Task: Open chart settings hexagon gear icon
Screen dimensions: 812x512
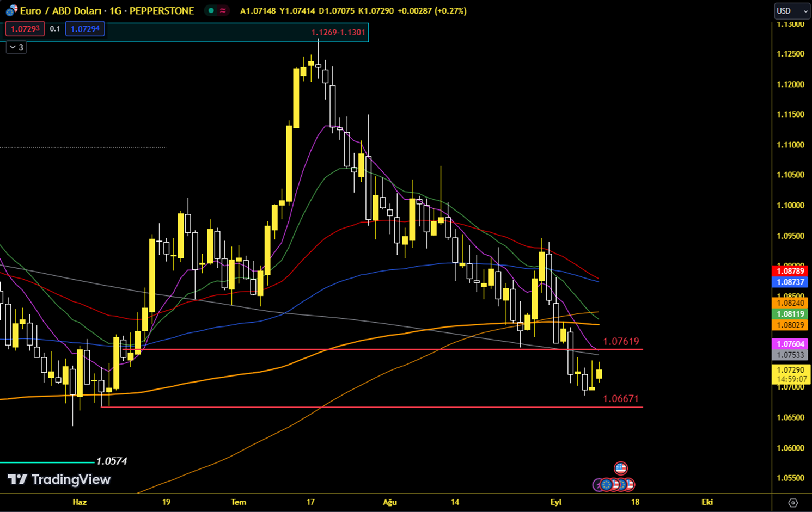Action: tap(793, 502)
